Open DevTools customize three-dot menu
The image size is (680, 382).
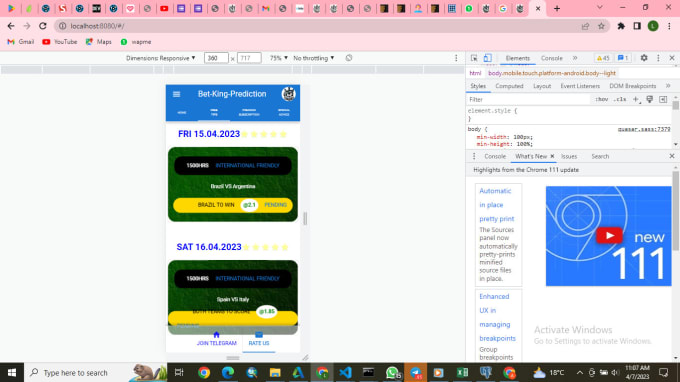pyautogui.click(x=658, y=58)
